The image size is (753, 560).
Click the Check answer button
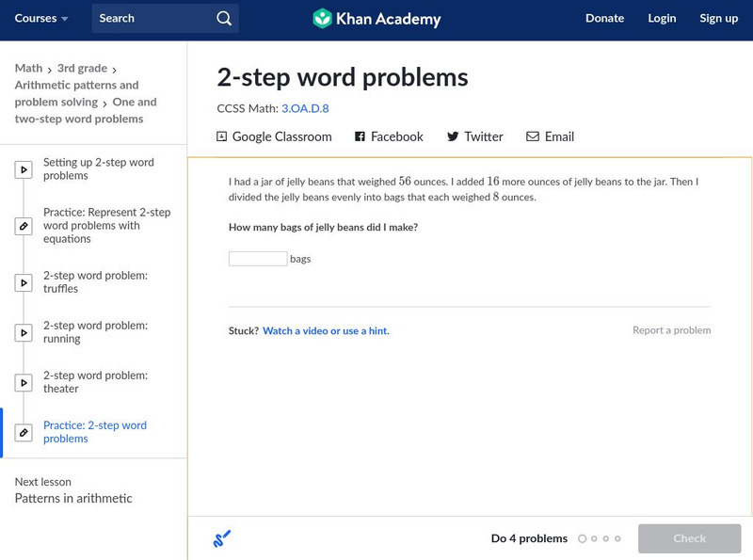689,538
